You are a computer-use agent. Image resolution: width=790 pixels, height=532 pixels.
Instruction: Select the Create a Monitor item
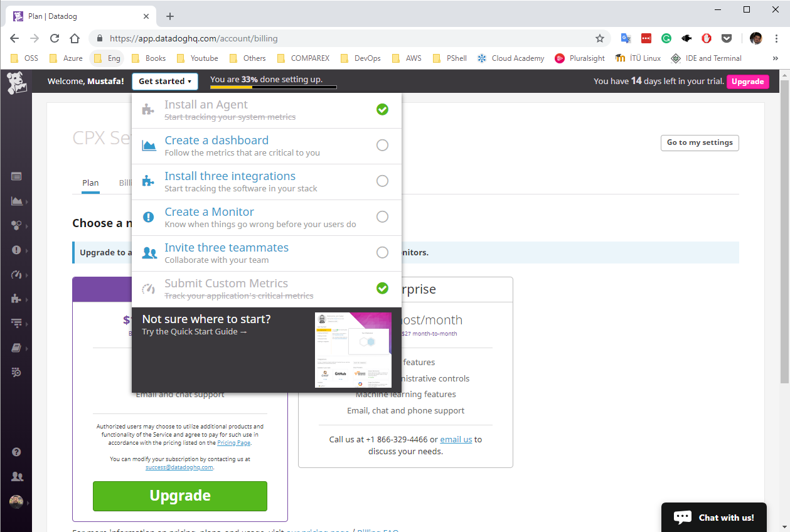267,218
